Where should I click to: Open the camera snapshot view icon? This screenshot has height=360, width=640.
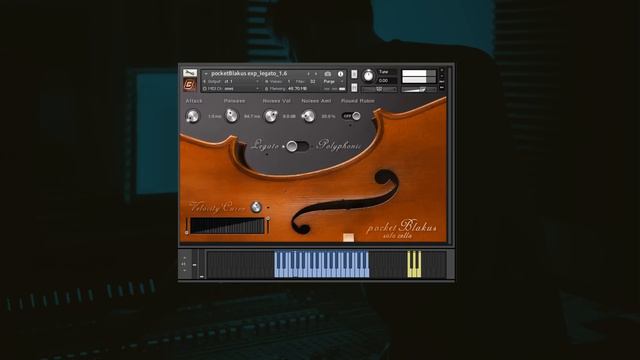point(327,74)
